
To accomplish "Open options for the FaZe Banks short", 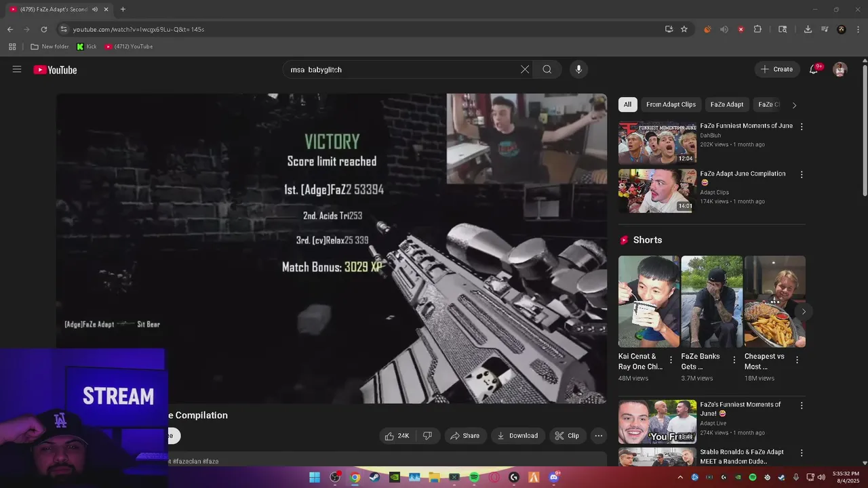I will pyautogui.click(x=734, y=360).
